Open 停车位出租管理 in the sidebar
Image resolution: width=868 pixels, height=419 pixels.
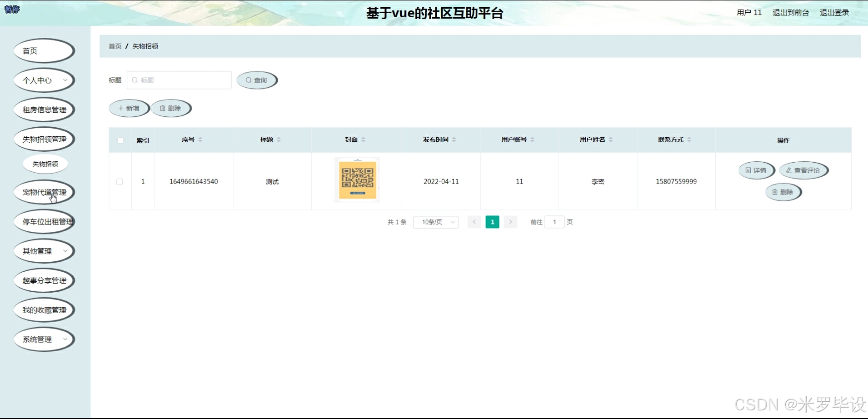44,222
